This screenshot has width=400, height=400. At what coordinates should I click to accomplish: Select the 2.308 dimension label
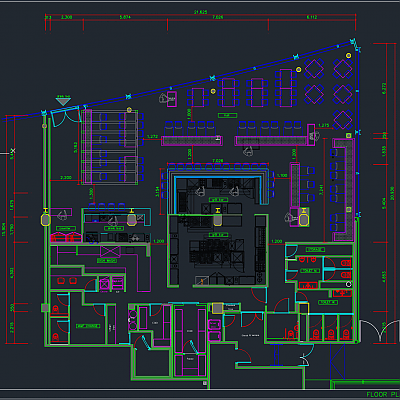[x=67, y=17]
